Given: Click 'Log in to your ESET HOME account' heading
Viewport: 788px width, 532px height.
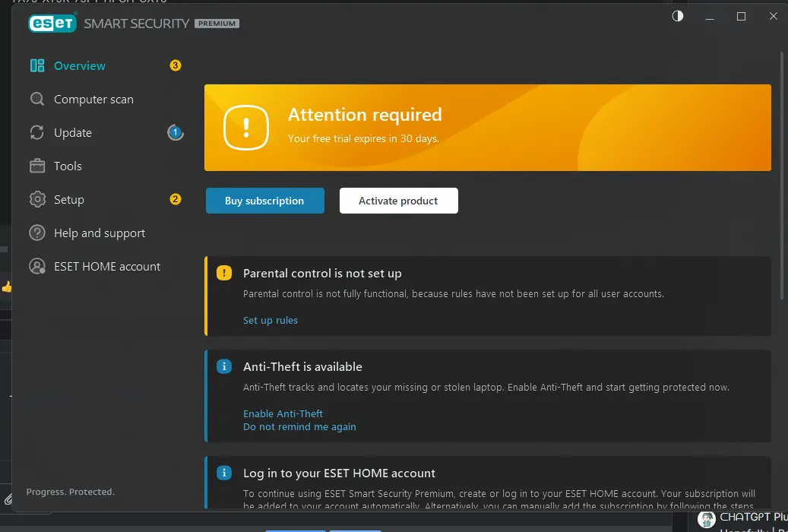Looking at the screenshot, I should click(x=339, y=473).
